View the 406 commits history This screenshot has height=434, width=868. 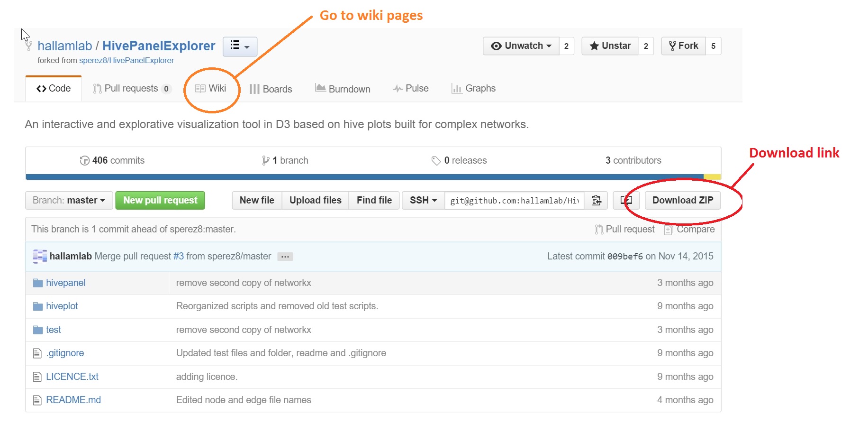(112, 160)
